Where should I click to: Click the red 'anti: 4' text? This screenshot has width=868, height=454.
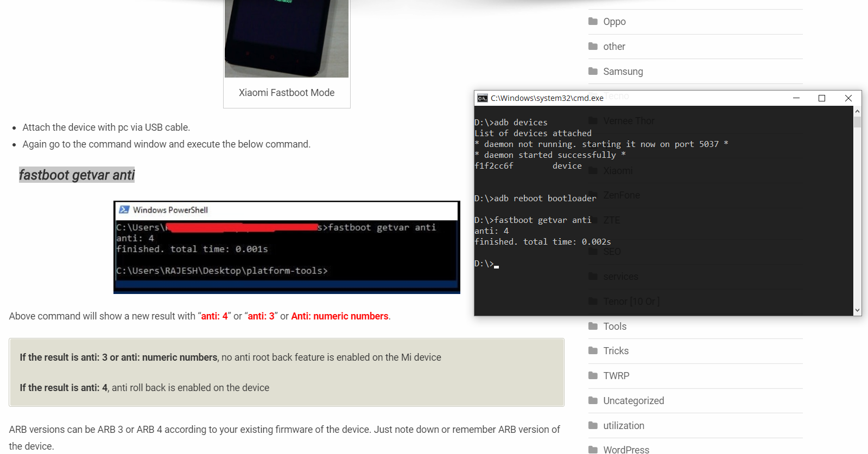click(x=214, y=316)
